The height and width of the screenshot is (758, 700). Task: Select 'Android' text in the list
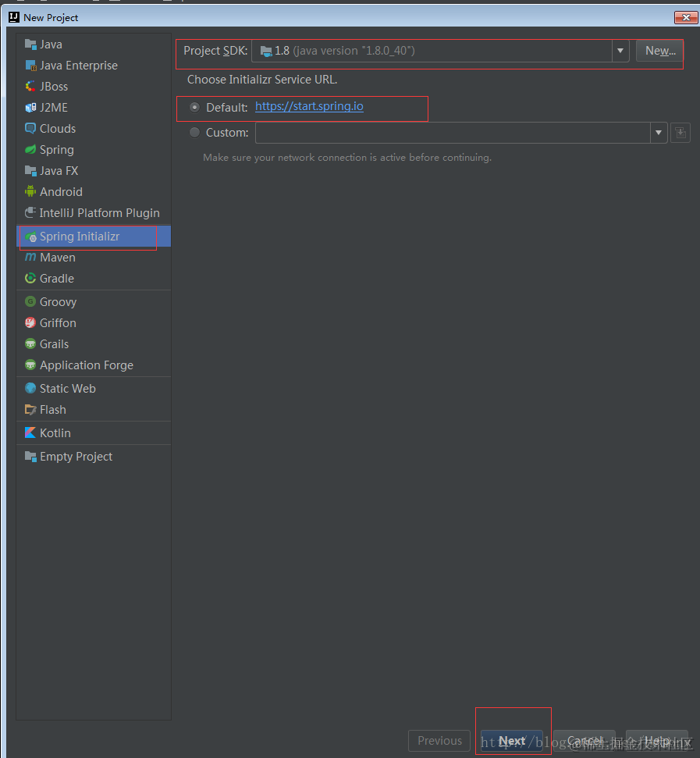pos(61,192)
